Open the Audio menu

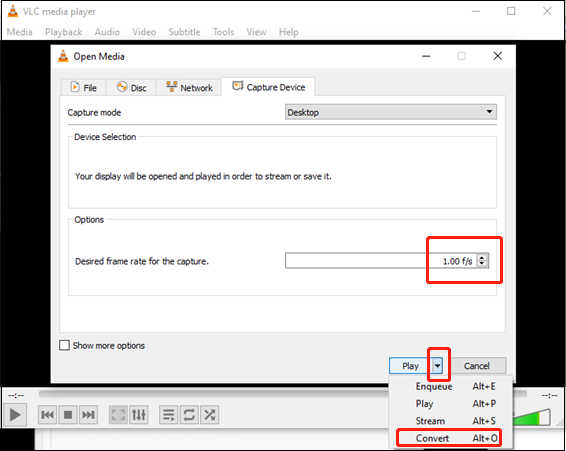click(x=107, y=32)
